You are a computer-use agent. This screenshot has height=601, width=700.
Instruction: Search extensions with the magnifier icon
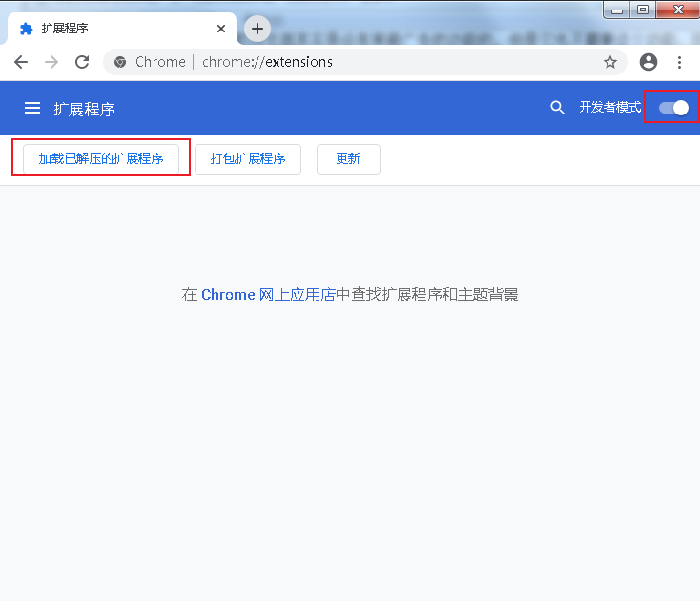pos(557,108)
